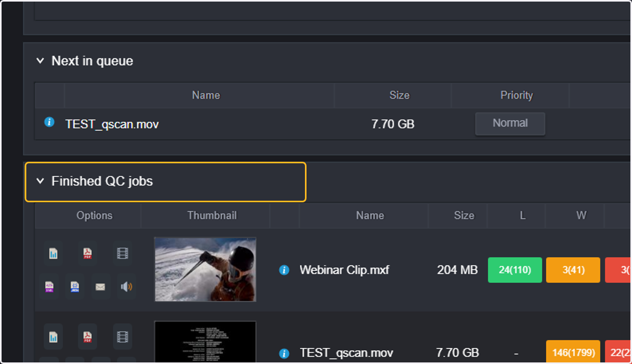Click the Name header in Finished QC jobs
This screenshot has height=364, width=632.
pyautogui.click(x=370, y=215)
